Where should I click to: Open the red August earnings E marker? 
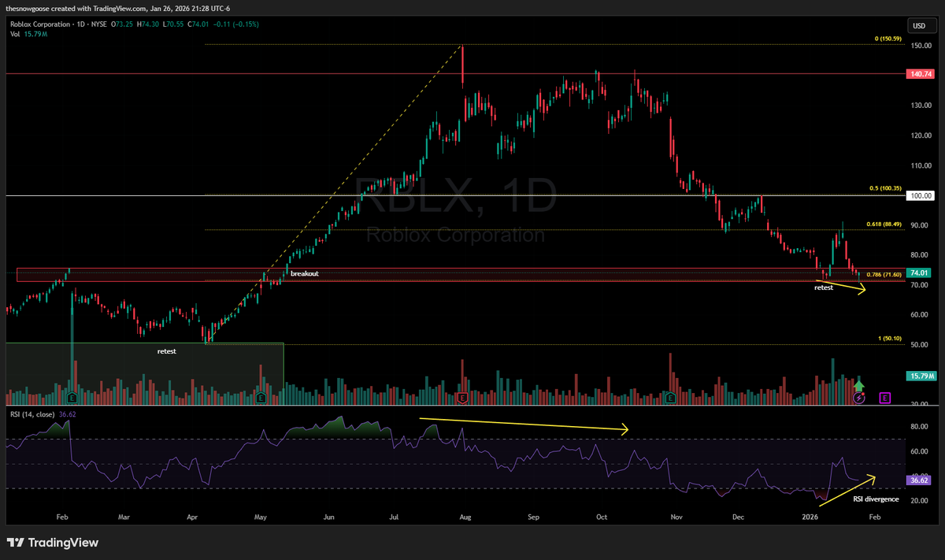click(462, 398)
